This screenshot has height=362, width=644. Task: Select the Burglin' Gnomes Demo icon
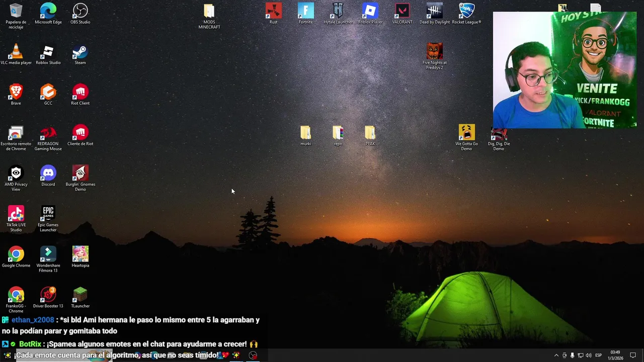point(80,178)
